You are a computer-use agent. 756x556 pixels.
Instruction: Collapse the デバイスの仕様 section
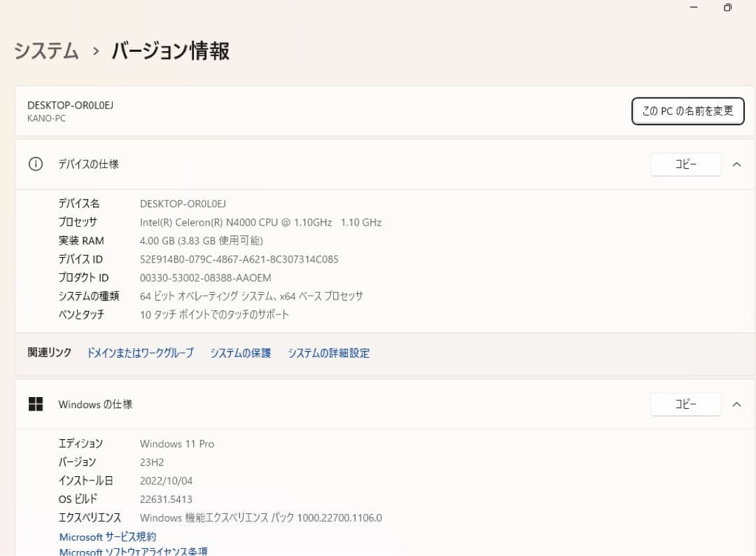pos(735,164)
